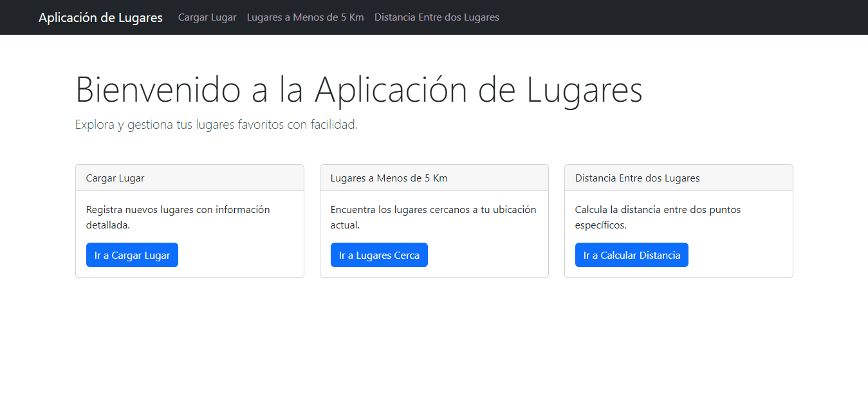Click the Calcula la distancia description text
868x410 pixels.
point(658,217)
